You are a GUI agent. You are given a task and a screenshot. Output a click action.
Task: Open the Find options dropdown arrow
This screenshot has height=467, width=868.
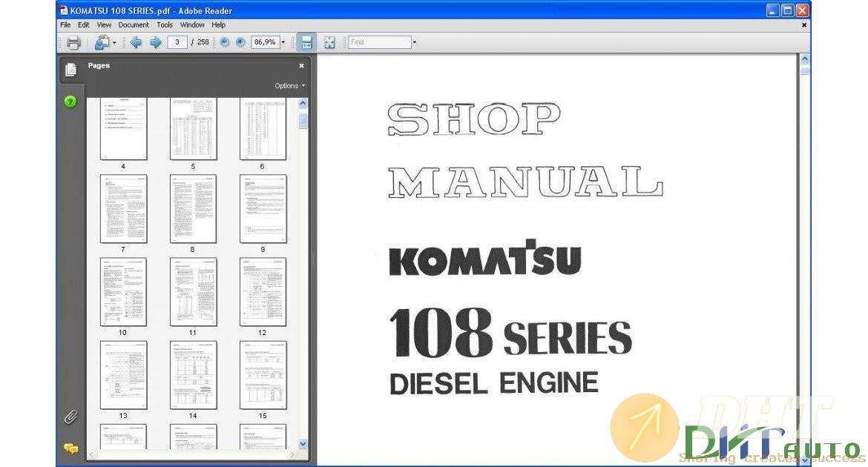pyautogui.click(x=414, y=42)
